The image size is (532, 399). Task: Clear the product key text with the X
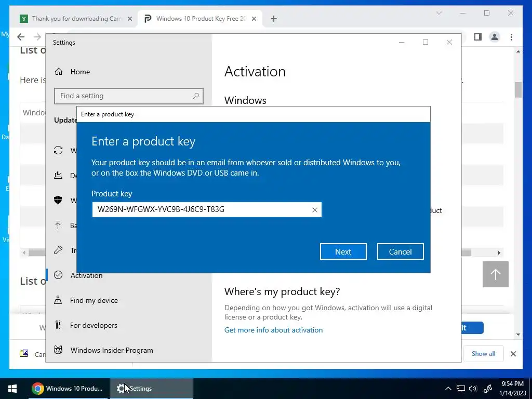click(x=314, y=210)
